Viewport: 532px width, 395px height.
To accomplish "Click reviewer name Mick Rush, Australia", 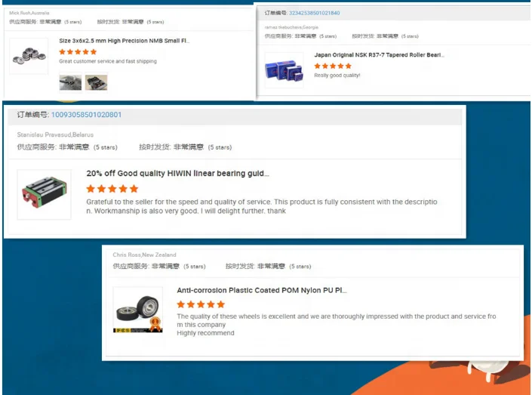I will point(29,13).
